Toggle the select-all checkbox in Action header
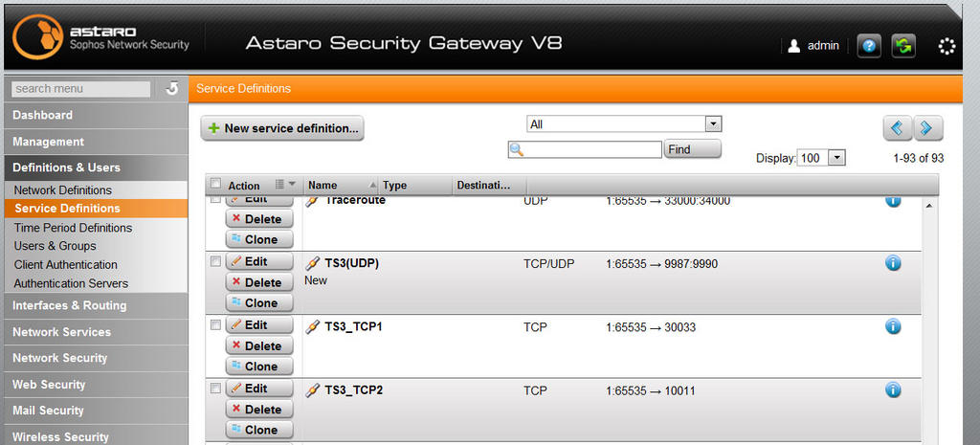The image size is (980, 445). click(x=215, y=184)
